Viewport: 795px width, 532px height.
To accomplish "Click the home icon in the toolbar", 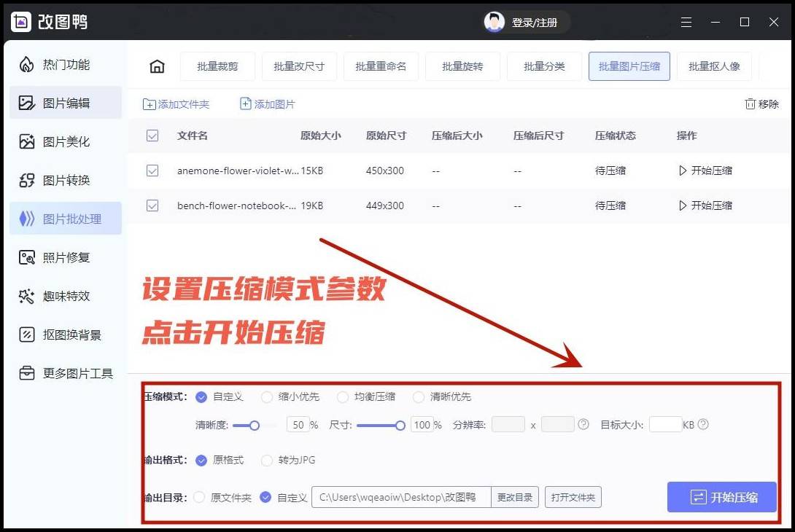I will point(157,66).
